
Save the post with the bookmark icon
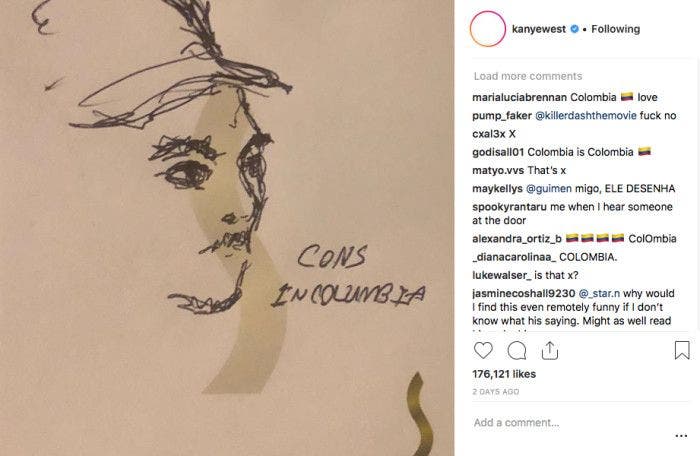(681, 350)
